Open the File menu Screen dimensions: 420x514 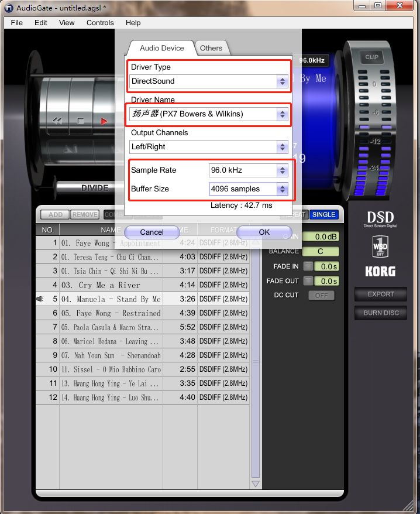[x=17, y=23]
